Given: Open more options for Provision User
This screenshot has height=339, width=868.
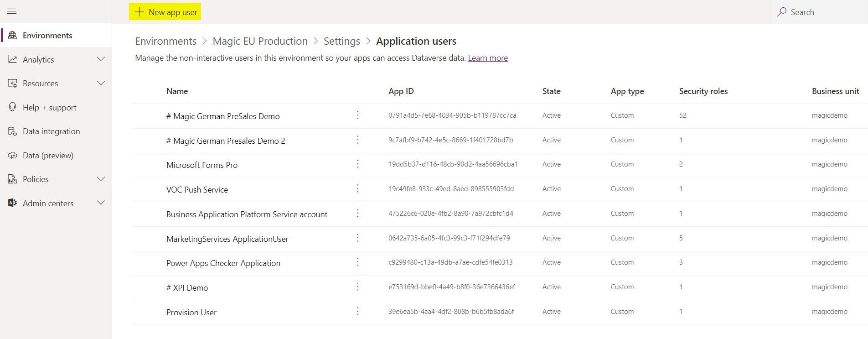Looking at the screenshot, I should 358,312.
